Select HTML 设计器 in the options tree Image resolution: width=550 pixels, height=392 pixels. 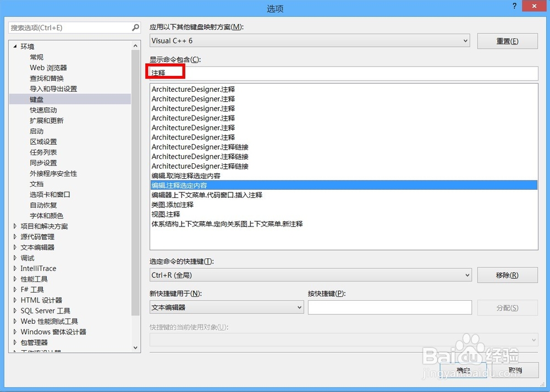(x=41, y=300)
